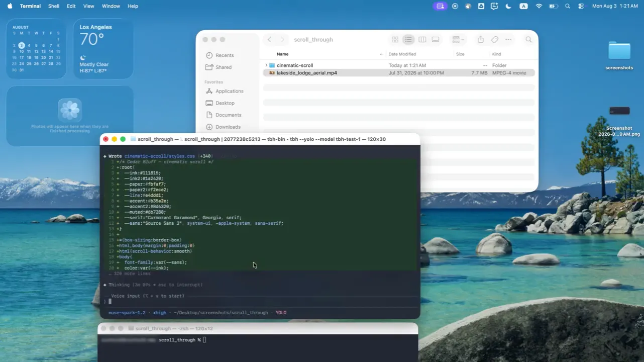
Task: Open Control Center
Action: click(581, 6)
